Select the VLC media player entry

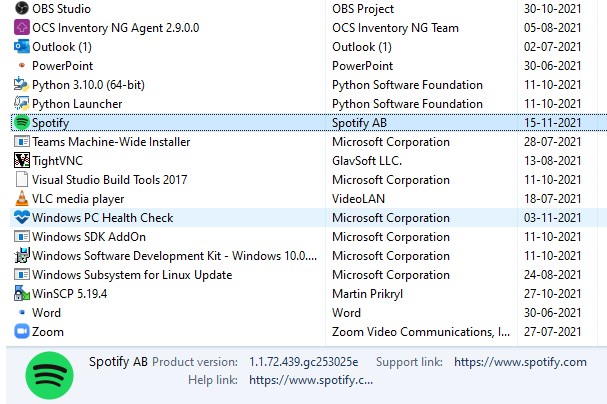click(x=78, y=199)
